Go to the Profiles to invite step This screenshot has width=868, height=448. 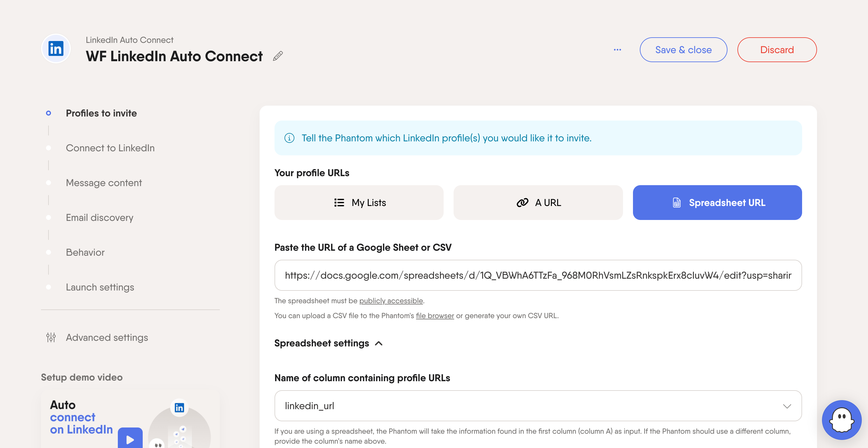click(x=101, y=113)
